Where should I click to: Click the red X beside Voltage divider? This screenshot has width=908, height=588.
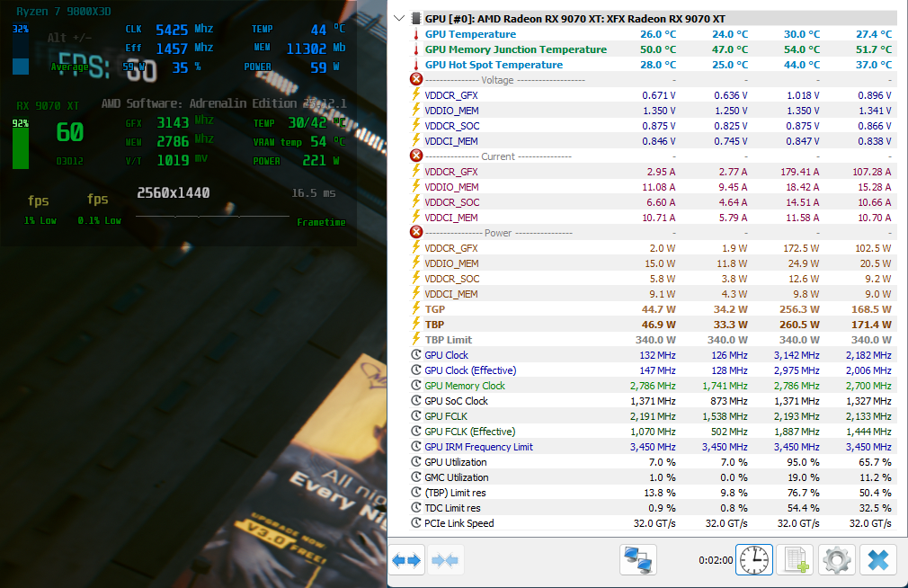click(x=415, y=79)
